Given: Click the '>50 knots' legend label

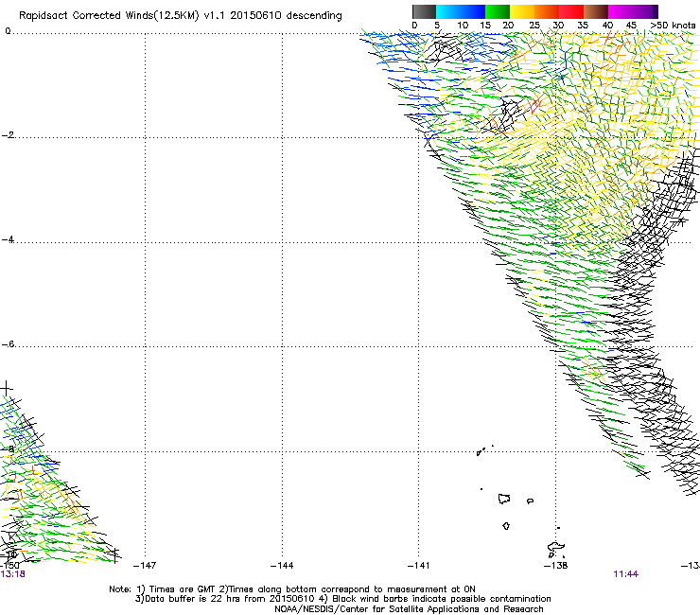Looking at the screenshot, I should (673, 26).
